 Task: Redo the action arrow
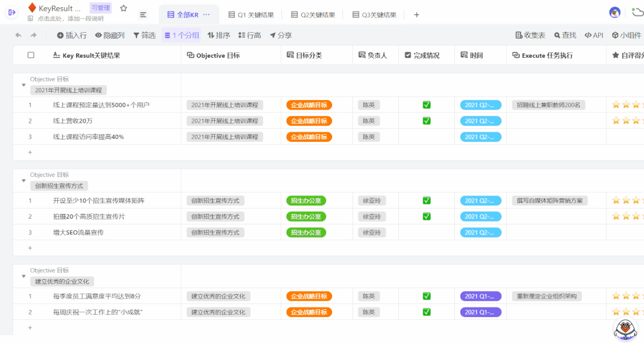(x=33, y=35)
